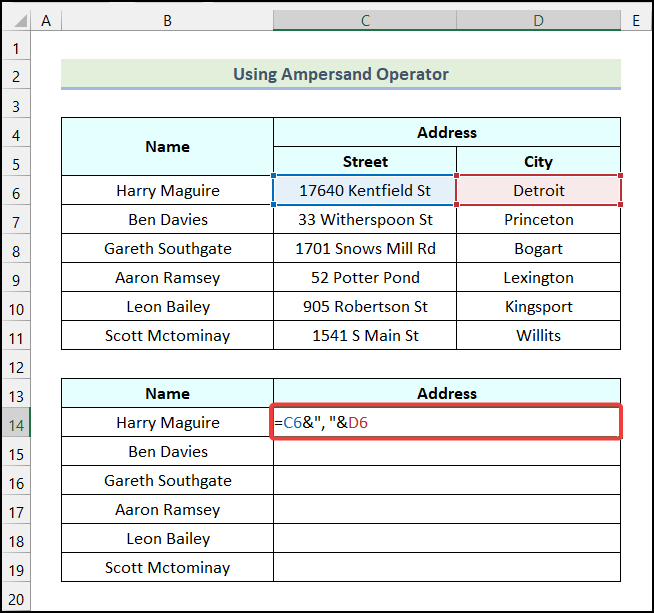
Task: Select row 20 header
Action: pos(16,599)
